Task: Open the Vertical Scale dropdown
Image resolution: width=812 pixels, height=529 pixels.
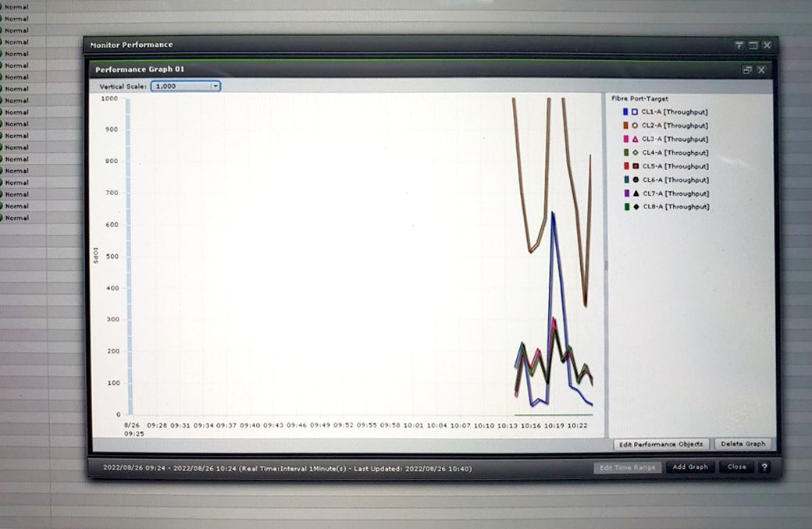Action: 186,86
